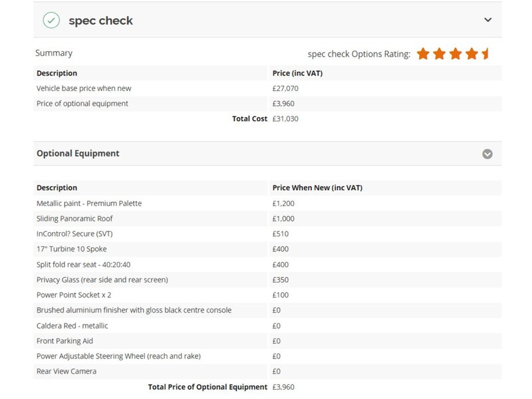Click the half orange rating star

485,54
